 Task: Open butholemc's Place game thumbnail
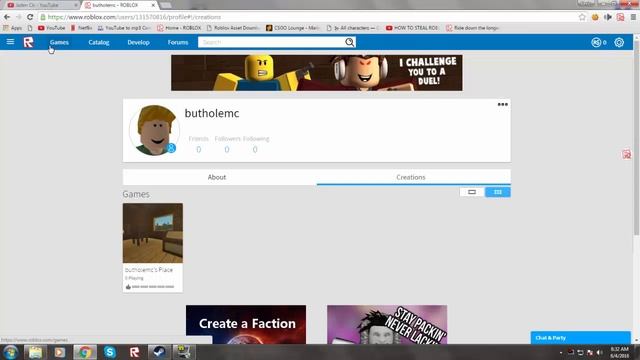(x=153, y=233)
